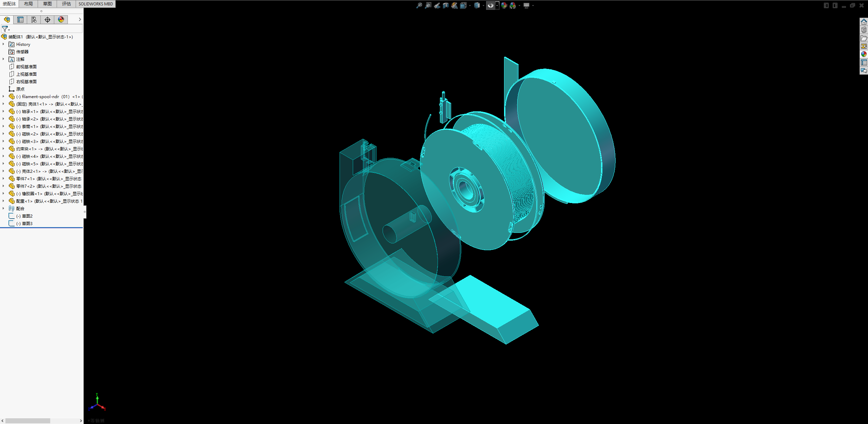The image size is (868, 424).
Task: Open the PropertyManager panel tab
Action: pos(20,20)
